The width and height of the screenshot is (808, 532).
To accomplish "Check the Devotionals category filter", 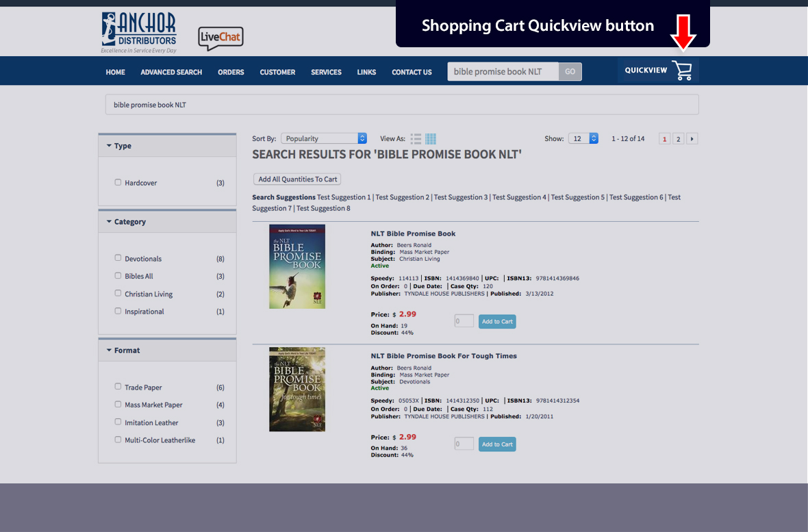I will (118, 257).
